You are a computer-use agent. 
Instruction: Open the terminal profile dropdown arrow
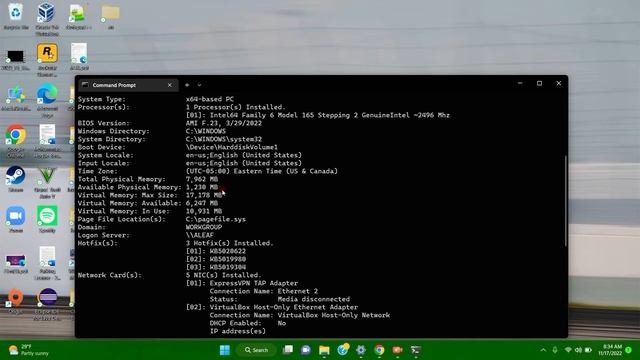tap(199, 85)
